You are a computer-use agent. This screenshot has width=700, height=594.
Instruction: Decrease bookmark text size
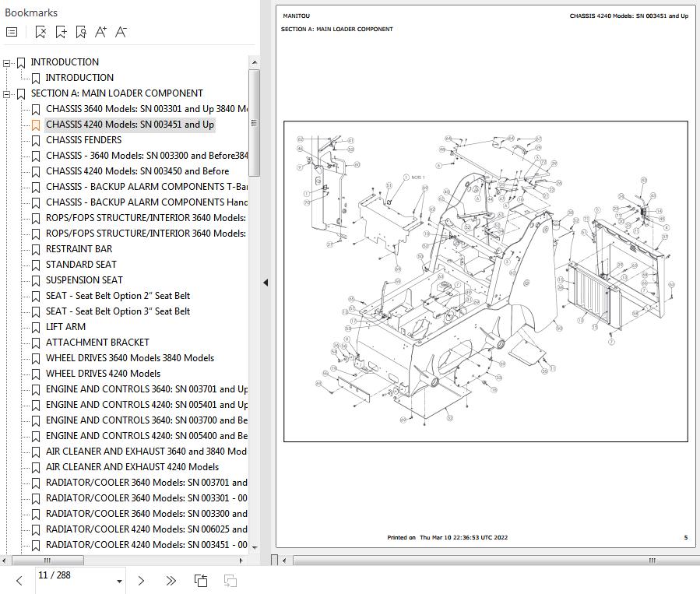(x=121, y=32)
